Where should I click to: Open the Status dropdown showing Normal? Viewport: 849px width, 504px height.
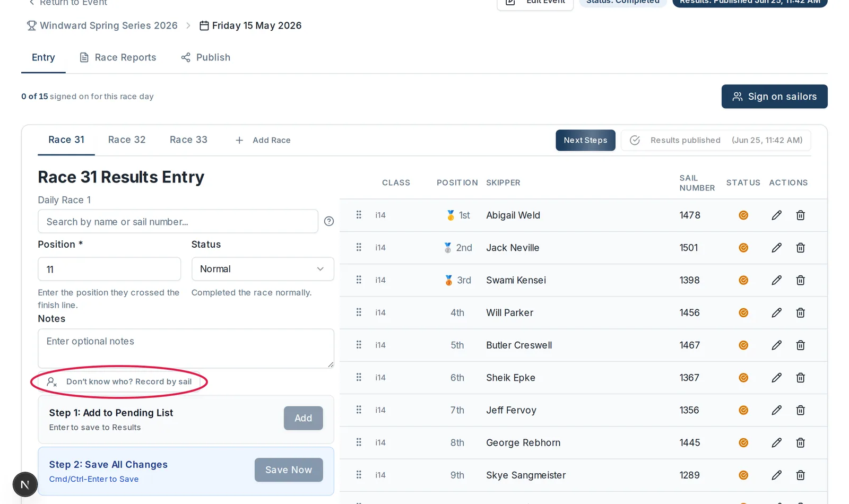[263, 269]
